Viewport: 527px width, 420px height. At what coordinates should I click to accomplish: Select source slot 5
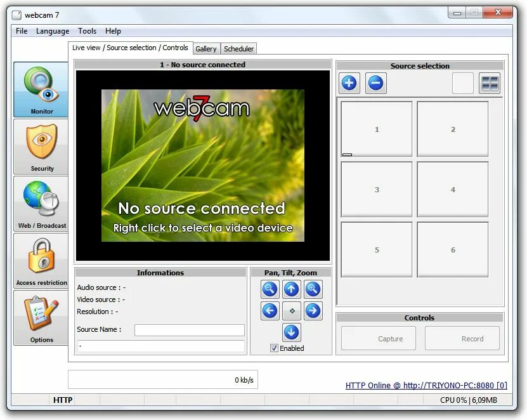pyautogui.click(x=377, y=249)
